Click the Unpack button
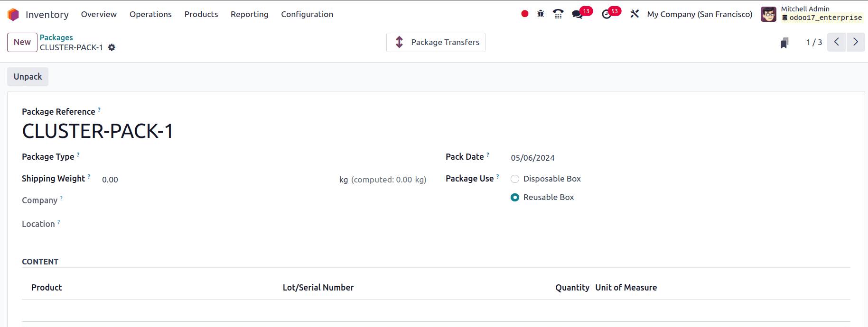 click(28, 77)
